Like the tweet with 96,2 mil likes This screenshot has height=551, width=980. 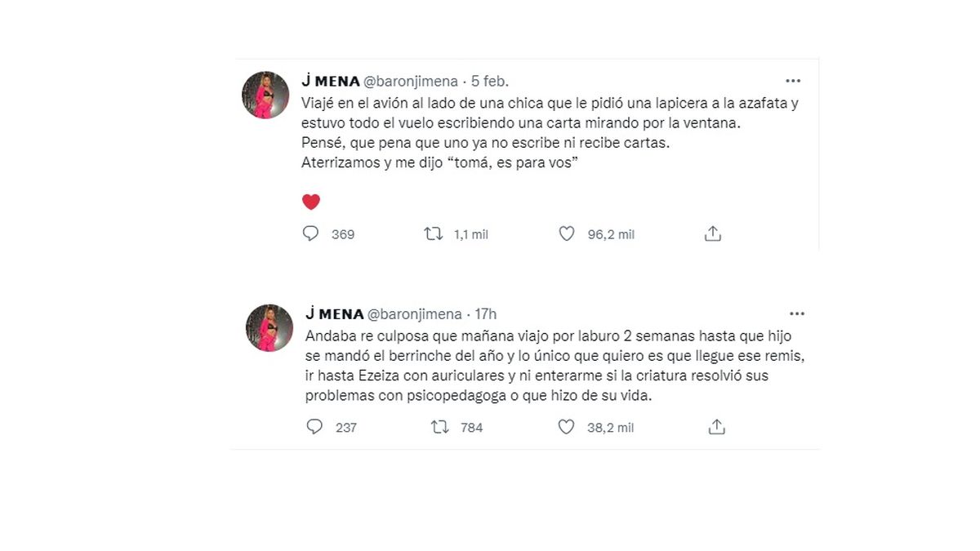pyautogui.click(x=567, y=234)
